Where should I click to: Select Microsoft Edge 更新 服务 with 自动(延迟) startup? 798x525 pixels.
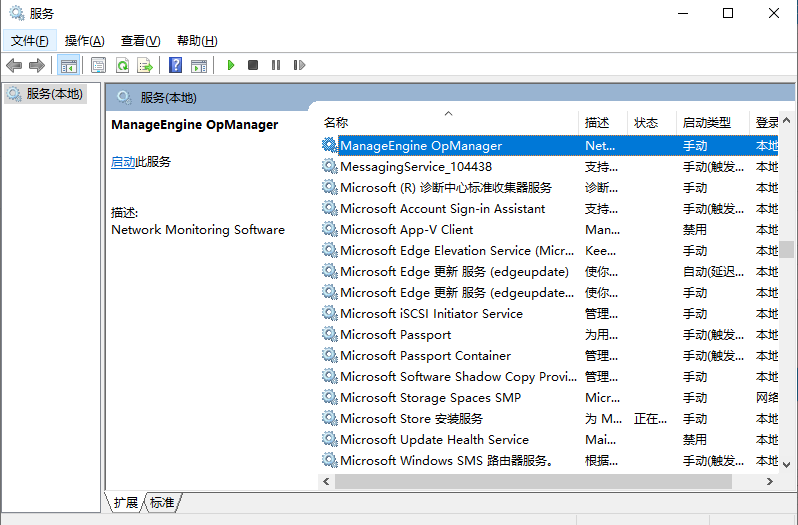point(550,271)
